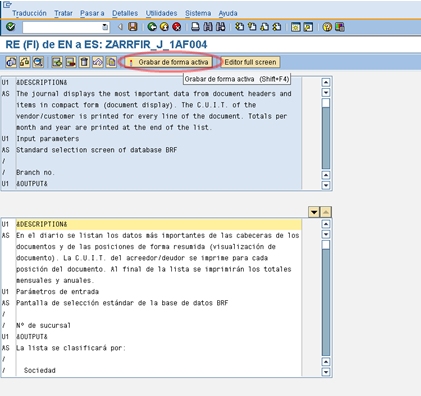The image size is (421, 396).
Task: Go to Last Page icon
Action: pyautogui.click(x=277, y=27)
